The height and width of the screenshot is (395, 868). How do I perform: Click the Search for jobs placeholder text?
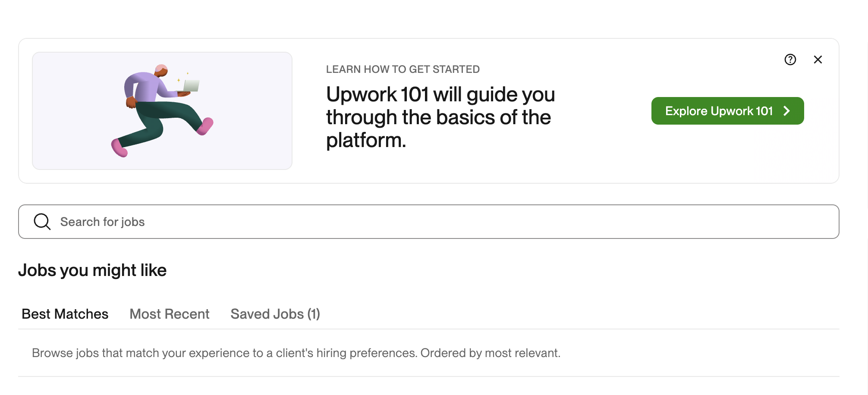tap(103, 222)
